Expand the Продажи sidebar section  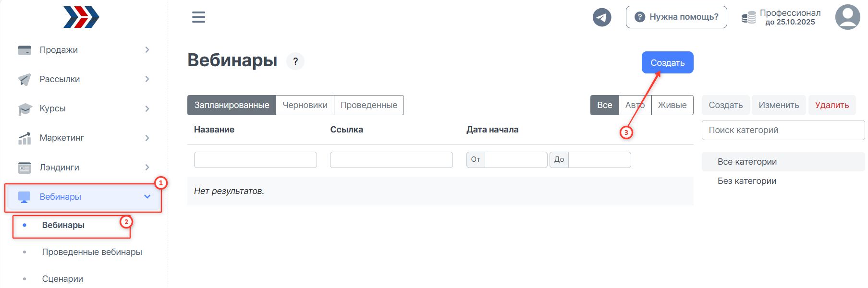coord(147,49)
